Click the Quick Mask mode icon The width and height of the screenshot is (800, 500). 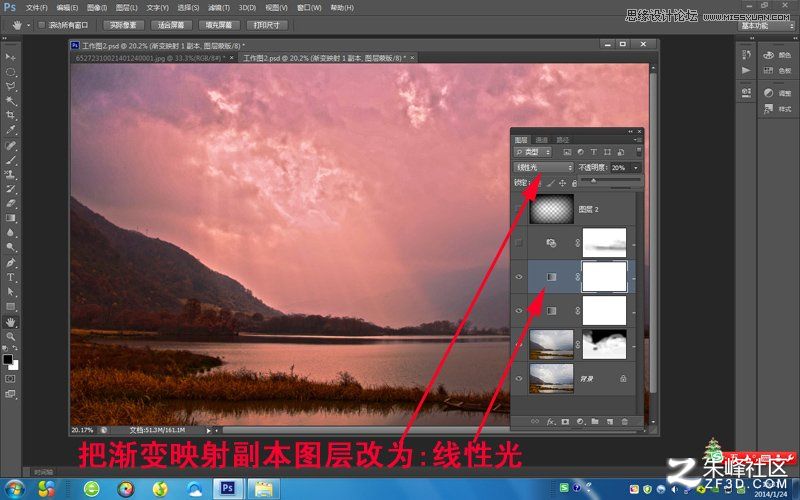point(10,379)
